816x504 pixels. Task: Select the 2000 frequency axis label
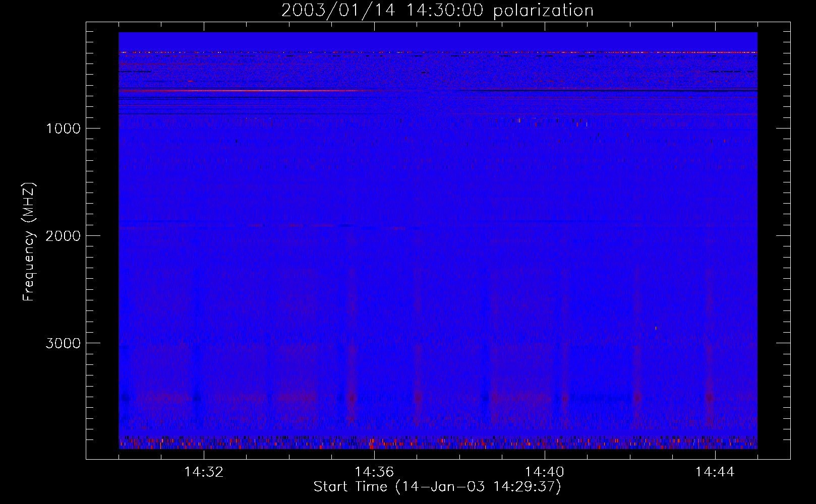[63, 236]
